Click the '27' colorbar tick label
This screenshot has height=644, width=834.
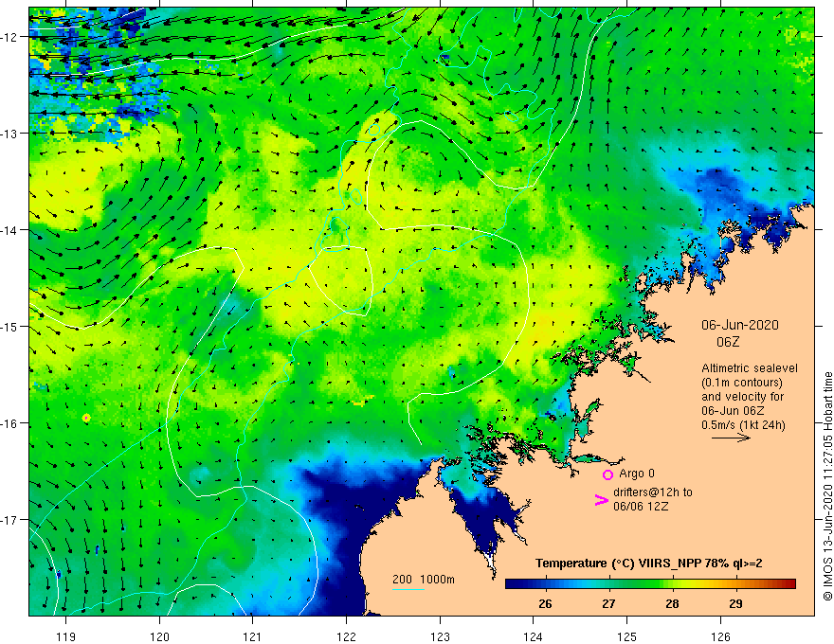[608, 604]
